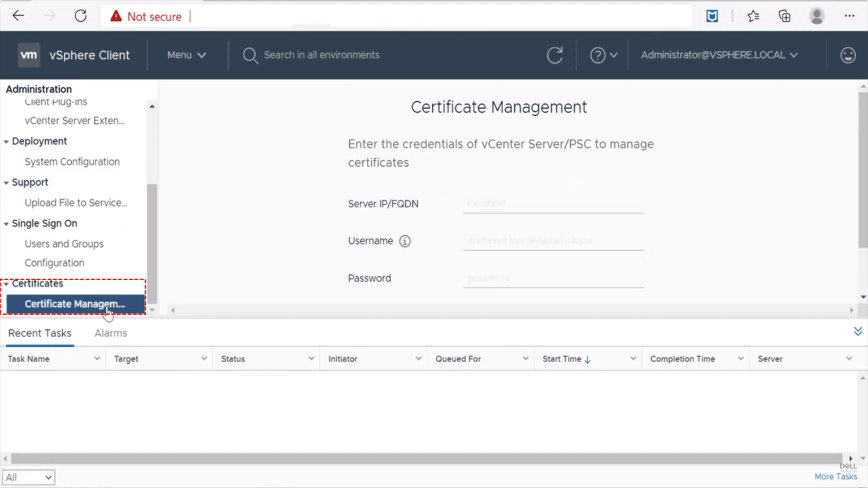Open the All filter combo box
The height and width of the screenshot is (488, 868).
click(x=28, y=477)
